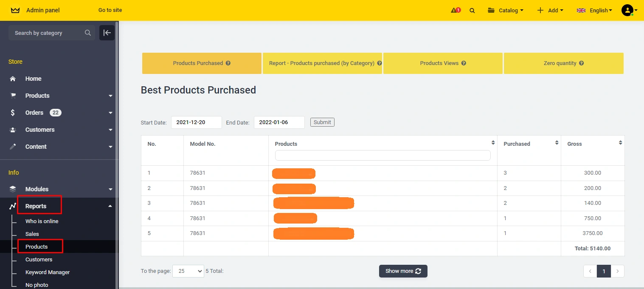Open the Products Views help question mark

[x=464, y=63]
